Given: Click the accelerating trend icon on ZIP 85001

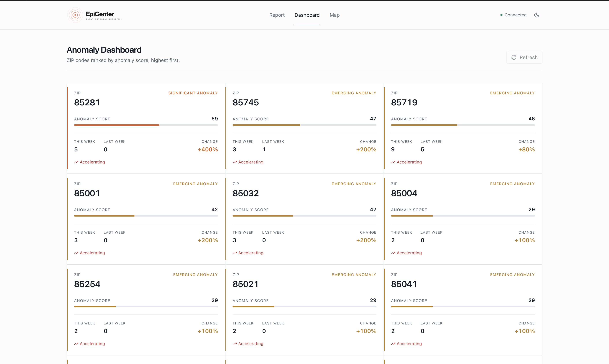Looking at the screenshot, I should tap(76, 253).
